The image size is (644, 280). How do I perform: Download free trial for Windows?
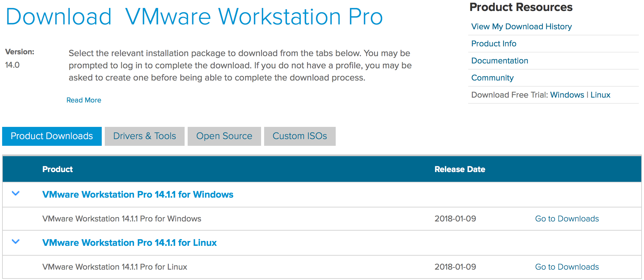(567, 95)
